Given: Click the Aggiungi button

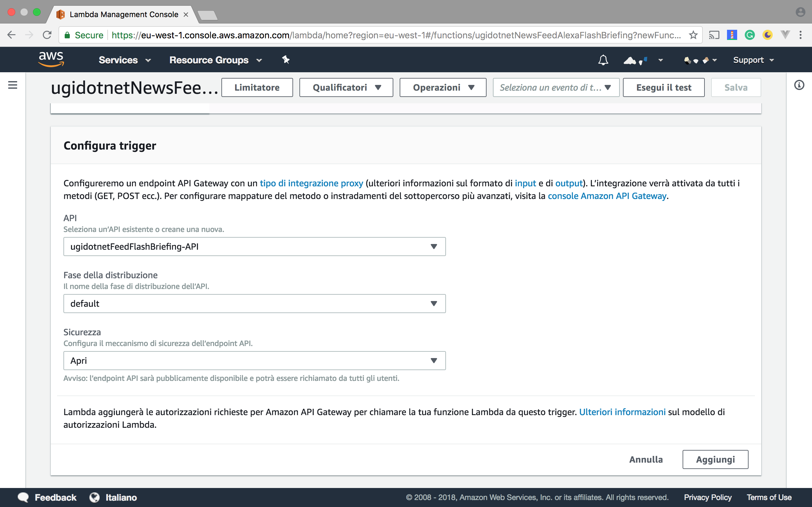Looking at the screenshot, I should (715, 459).
